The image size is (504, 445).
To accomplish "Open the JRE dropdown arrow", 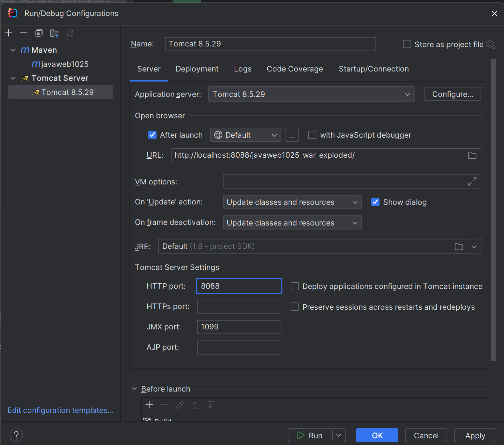I will [474, 247].
